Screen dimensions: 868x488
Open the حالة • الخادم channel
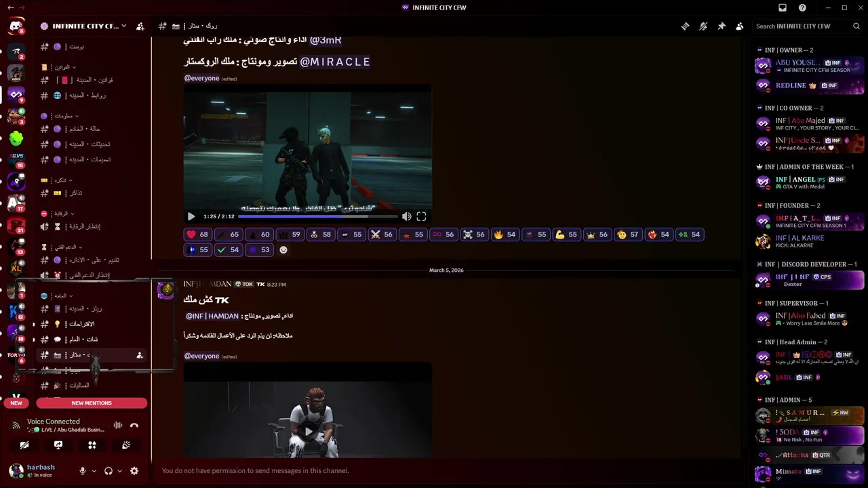point(92,129)
